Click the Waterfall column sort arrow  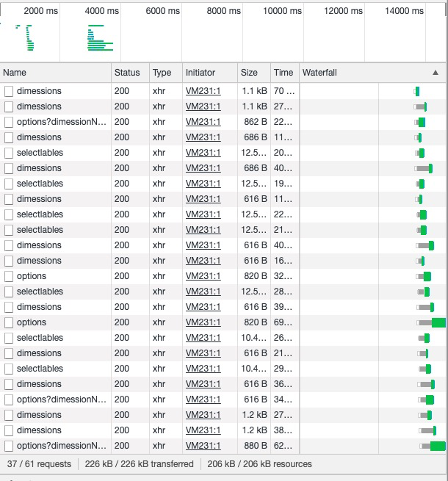tap(436, 73)
